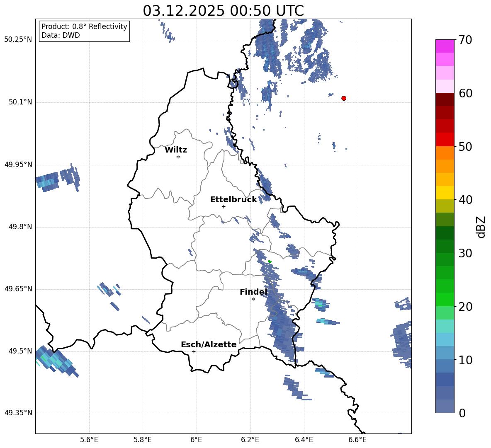
Task: Click the dark green colorbar swatch above 30
Action: 445,246
